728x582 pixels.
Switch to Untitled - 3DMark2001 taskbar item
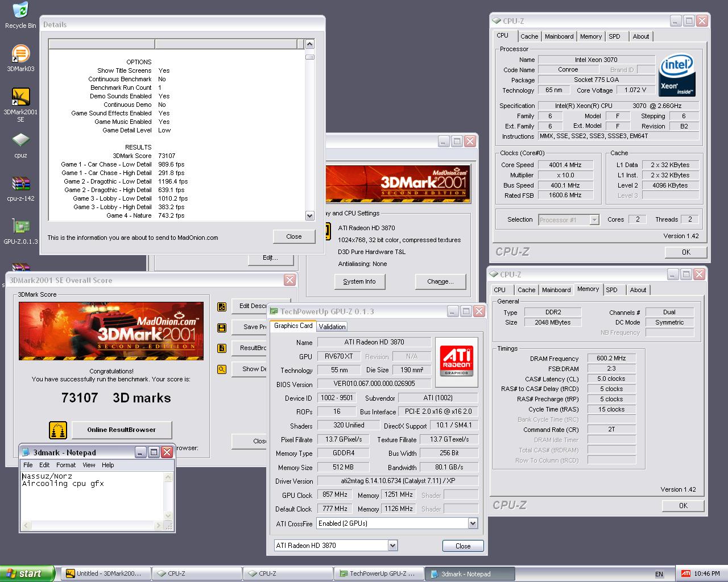pos(106,573)
